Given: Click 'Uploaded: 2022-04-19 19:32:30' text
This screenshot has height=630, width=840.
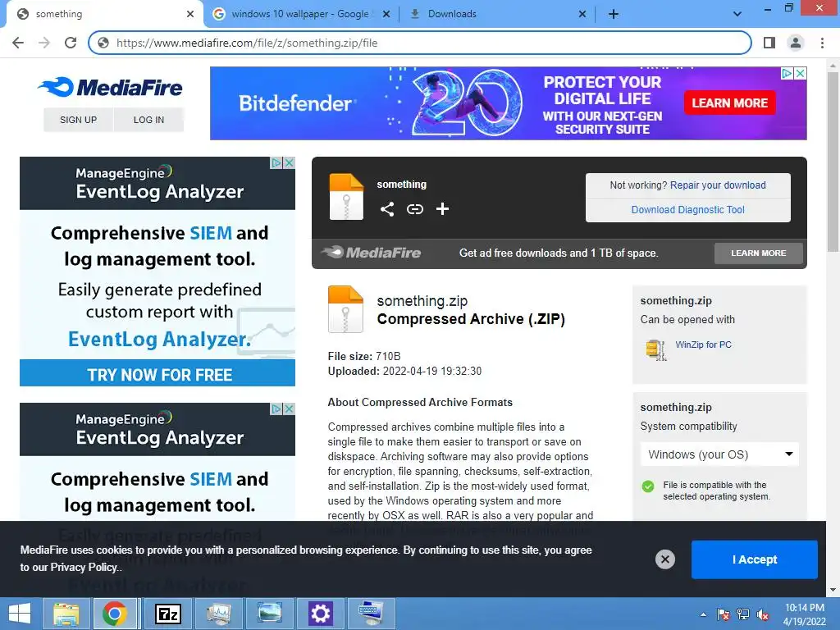Looking at the screenshot, I should (x=404, y=372).
